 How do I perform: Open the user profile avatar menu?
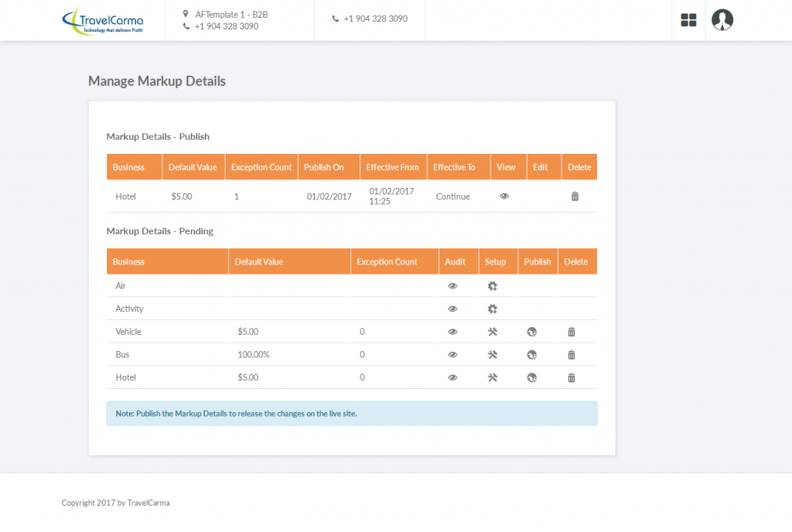click(722, 20)
